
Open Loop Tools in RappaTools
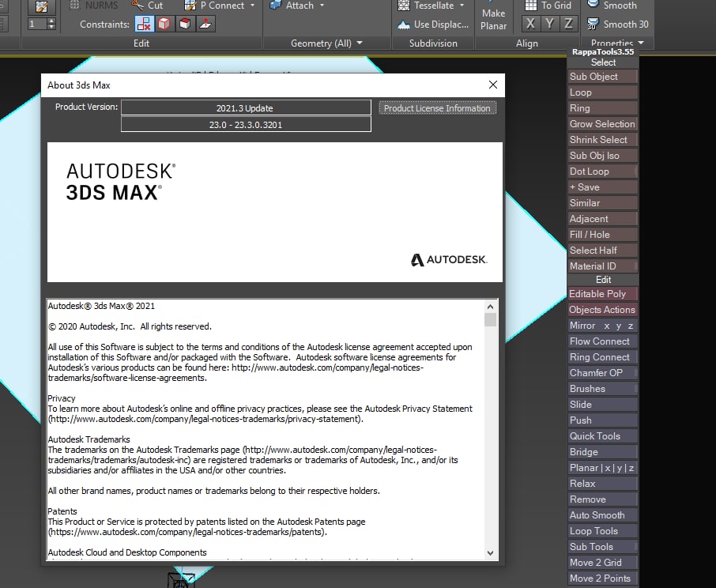pyautogui.click(x=602, y=531)
